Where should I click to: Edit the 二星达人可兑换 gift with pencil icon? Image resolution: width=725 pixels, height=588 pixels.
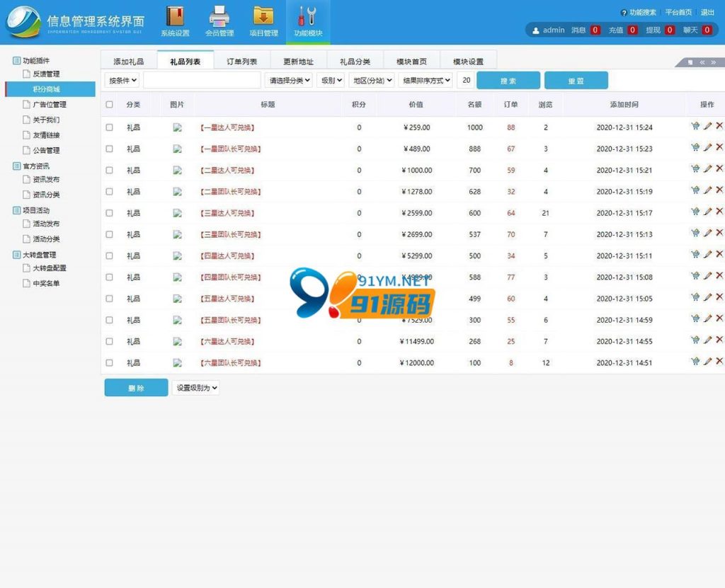[707, 168]
